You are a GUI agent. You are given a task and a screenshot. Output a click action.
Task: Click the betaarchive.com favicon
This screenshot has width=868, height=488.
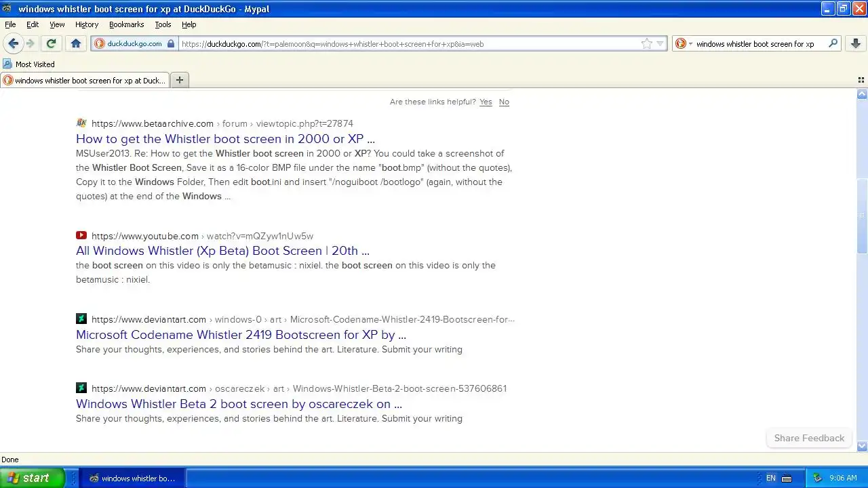point(81,123)
